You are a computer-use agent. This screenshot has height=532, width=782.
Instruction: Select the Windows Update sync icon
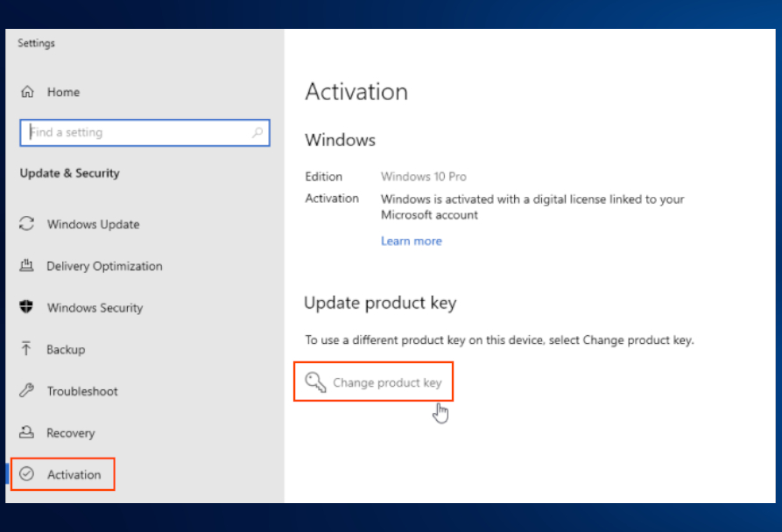point(29,224)
